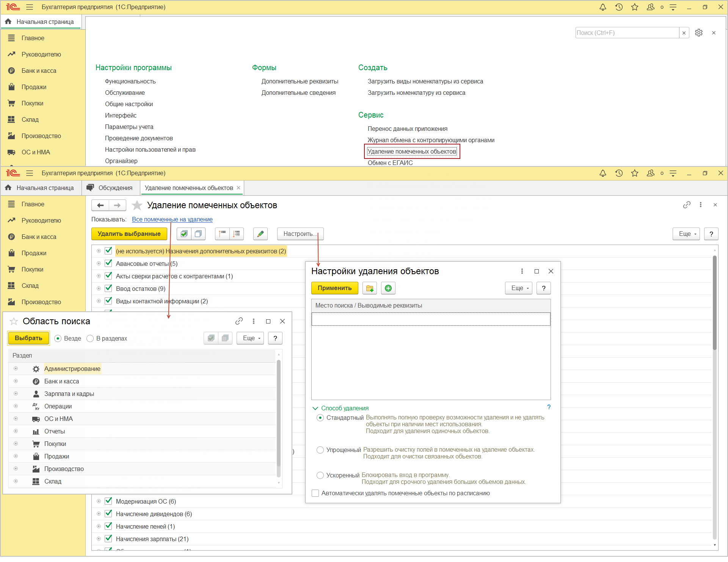The height and width of the screenshot is (562, 728).
Task: Open the Еще menu in настройки удаления
Action: point(518,288)
